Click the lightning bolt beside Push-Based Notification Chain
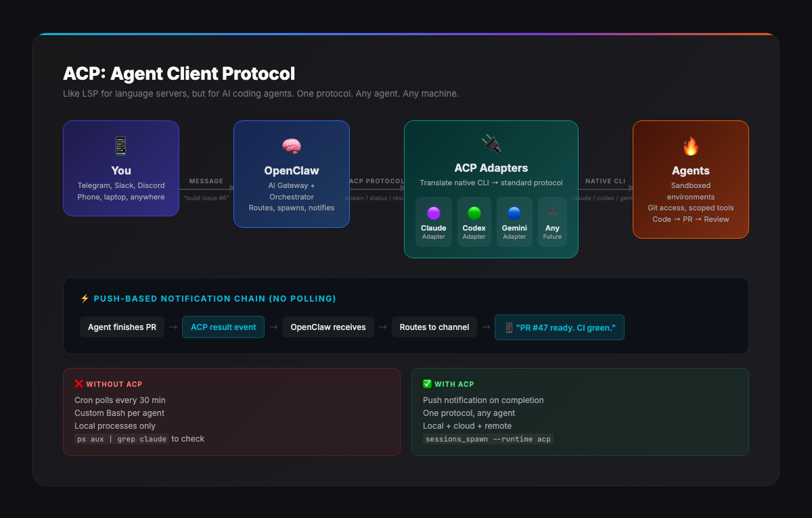 (x=85, y=298)
